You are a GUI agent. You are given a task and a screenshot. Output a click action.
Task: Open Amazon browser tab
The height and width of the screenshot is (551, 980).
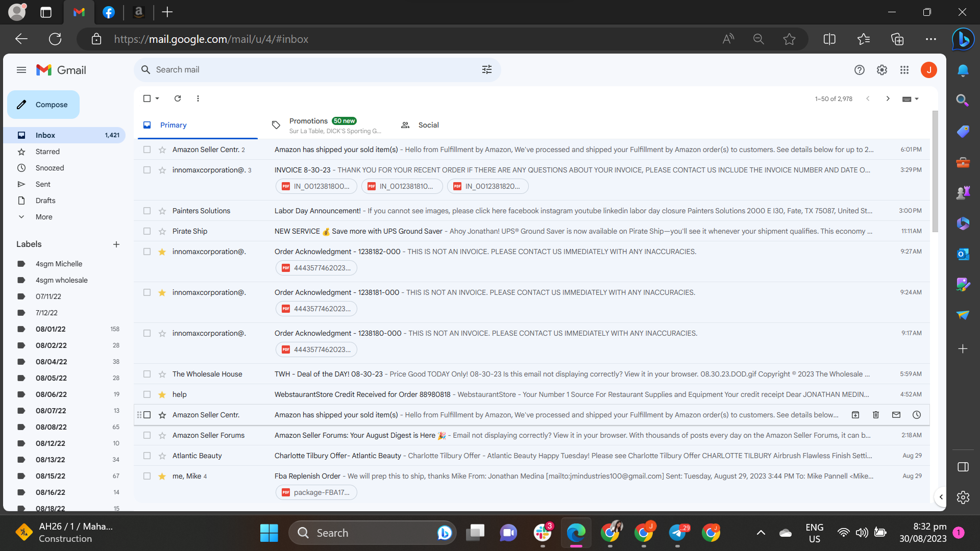click(138, 12)
